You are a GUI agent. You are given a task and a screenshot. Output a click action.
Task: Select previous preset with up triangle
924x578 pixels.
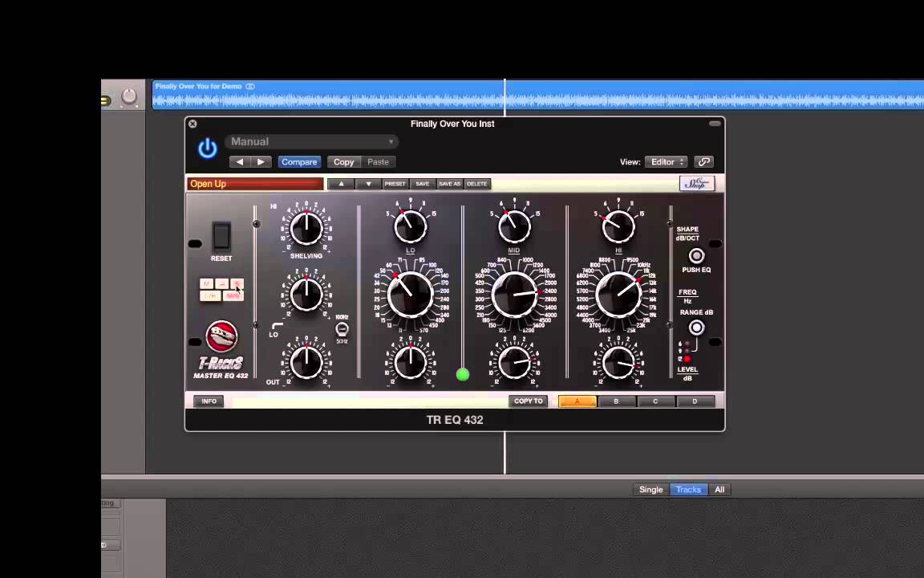coord(341,184)
